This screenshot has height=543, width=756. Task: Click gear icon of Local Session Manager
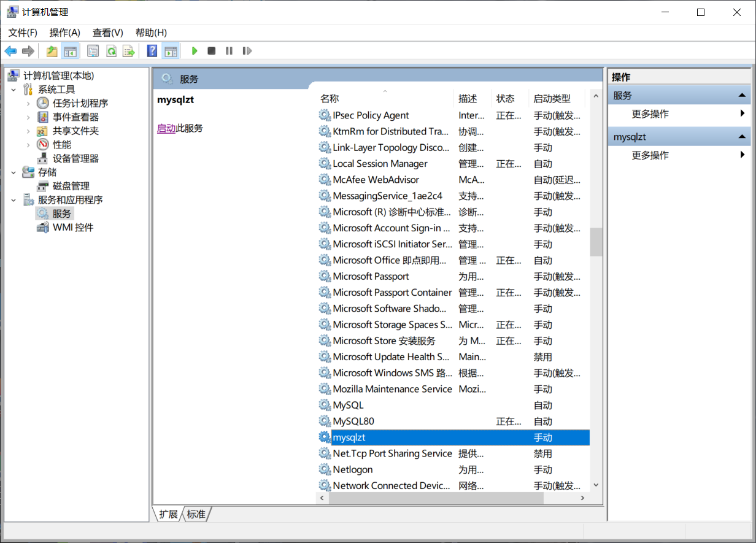pyautogui.click(x=325, y=164)
